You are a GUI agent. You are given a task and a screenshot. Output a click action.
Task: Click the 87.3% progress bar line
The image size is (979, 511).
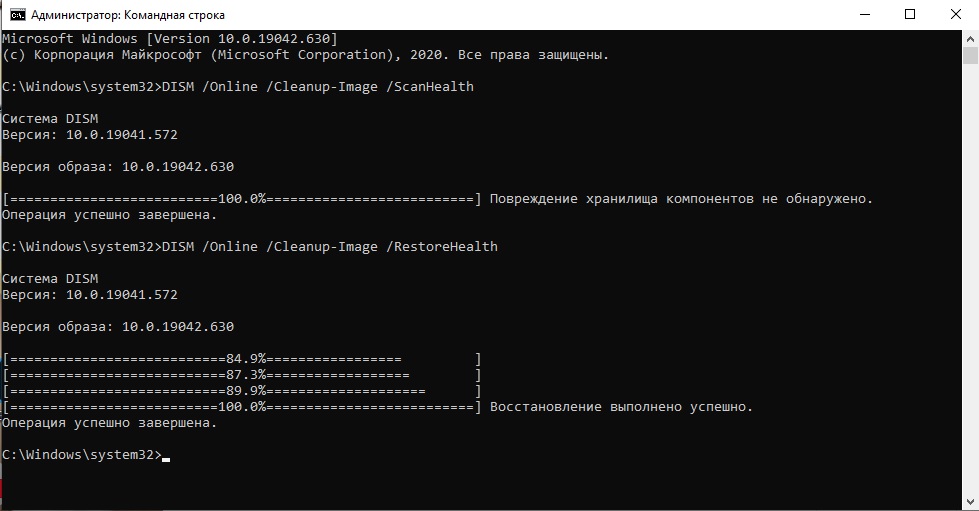point(242,375)
